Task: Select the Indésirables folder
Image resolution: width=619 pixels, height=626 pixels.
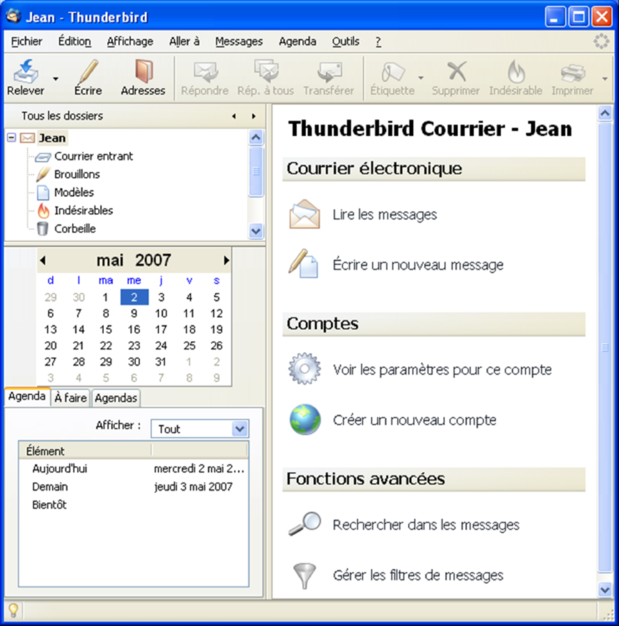Action: pos(83,211)
